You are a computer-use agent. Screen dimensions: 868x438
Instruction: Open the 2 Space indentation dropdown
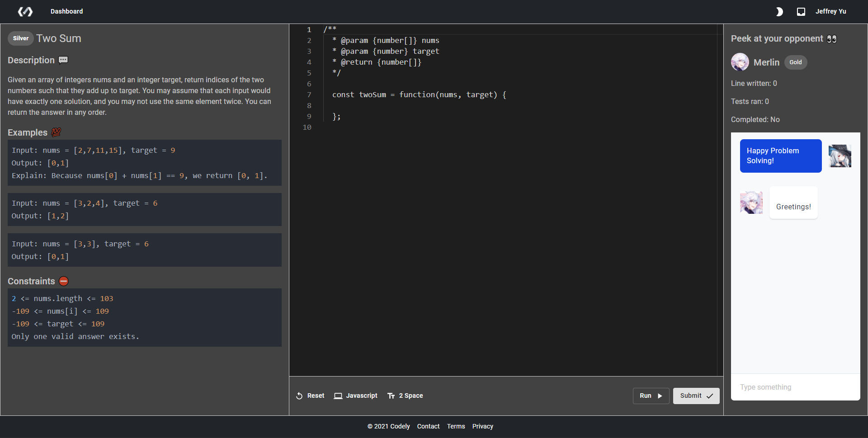[405, 396]
